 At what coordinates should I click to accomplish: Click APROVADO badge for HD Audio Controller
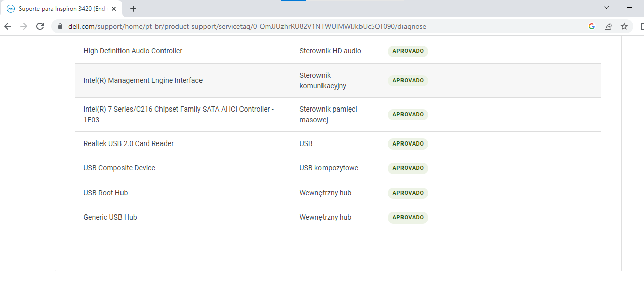(x=408, y=51)
